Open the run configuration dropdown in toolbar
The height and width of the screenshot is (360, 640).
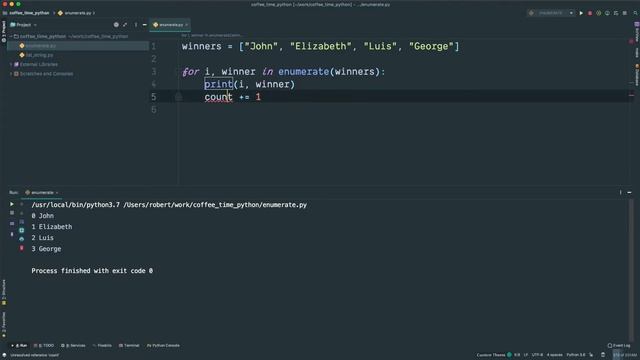click(551, 13)
